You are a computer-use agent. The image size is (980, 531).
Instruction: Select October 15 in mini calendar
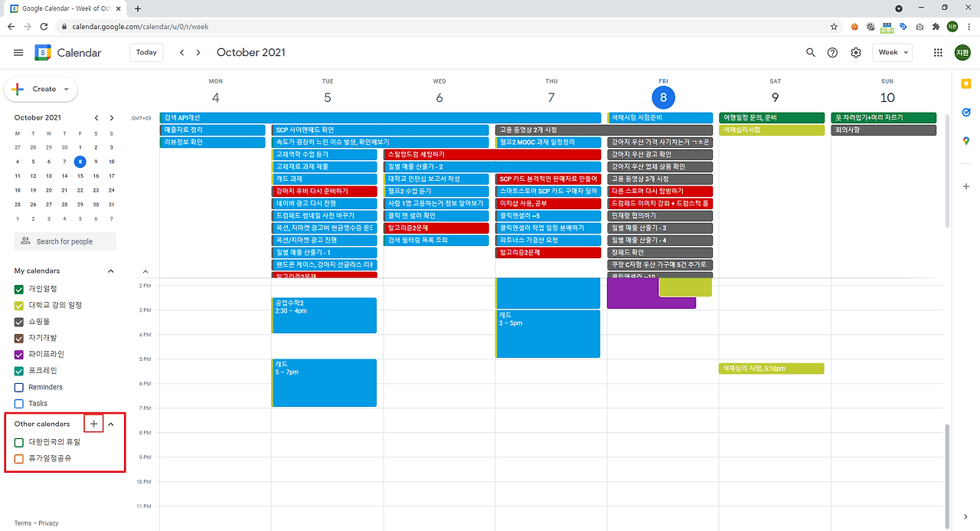click(80, 175)
